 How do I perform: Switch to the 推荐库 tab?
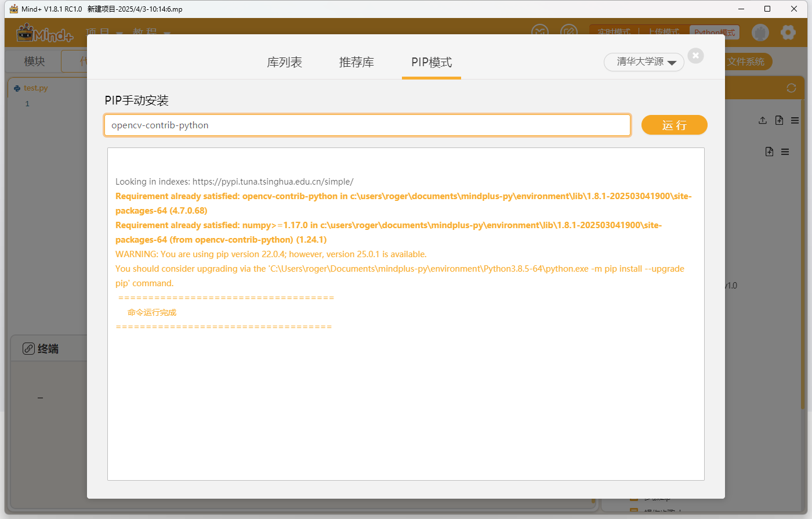pyautogui.click(x=356, y=62)
